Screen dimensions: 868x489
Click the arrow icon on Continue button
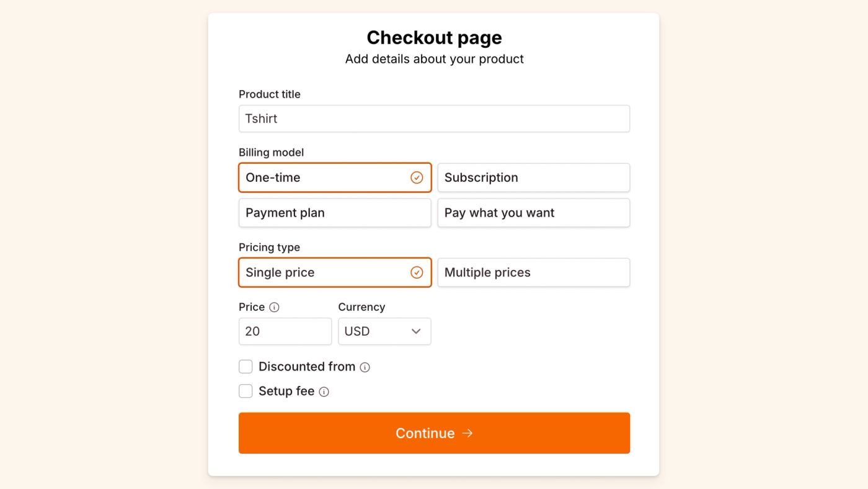[467, 433]
